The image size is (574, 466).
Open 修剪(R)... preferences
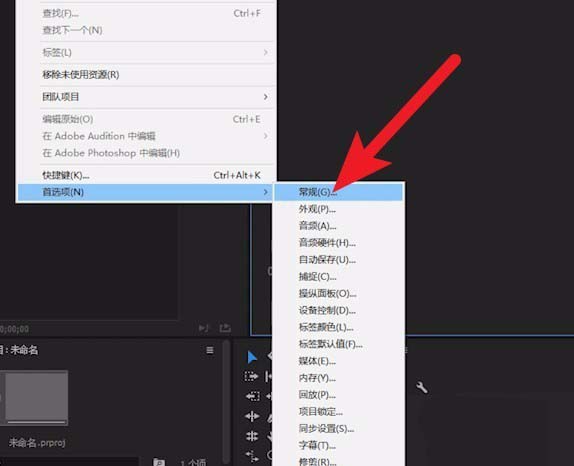tap(339, 461)
